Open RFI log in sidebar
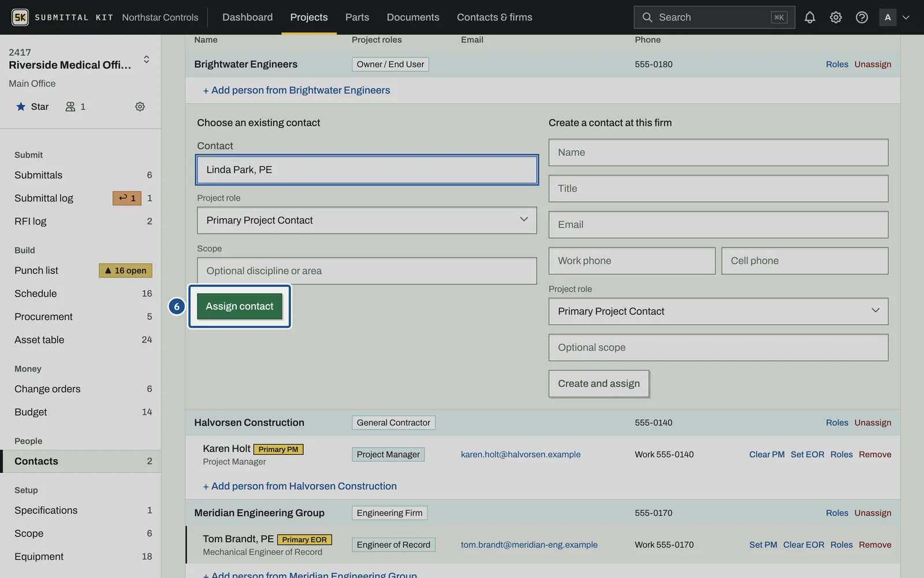Screen dimensions: 924x578 [x=81, y=221]
